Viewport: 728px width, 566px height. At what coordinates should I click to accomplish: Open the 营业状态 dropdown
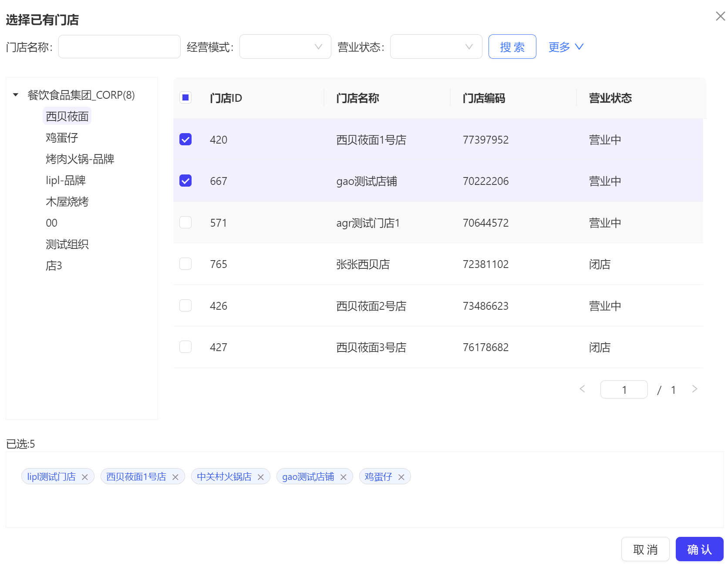pos(436,47)
